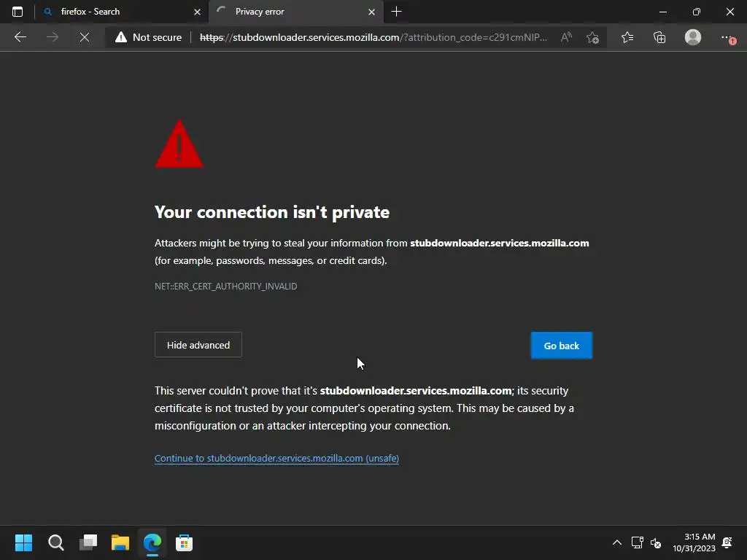747x560 pixels.
Task: View the Not secure site information
Action: [x=148, y=37]
